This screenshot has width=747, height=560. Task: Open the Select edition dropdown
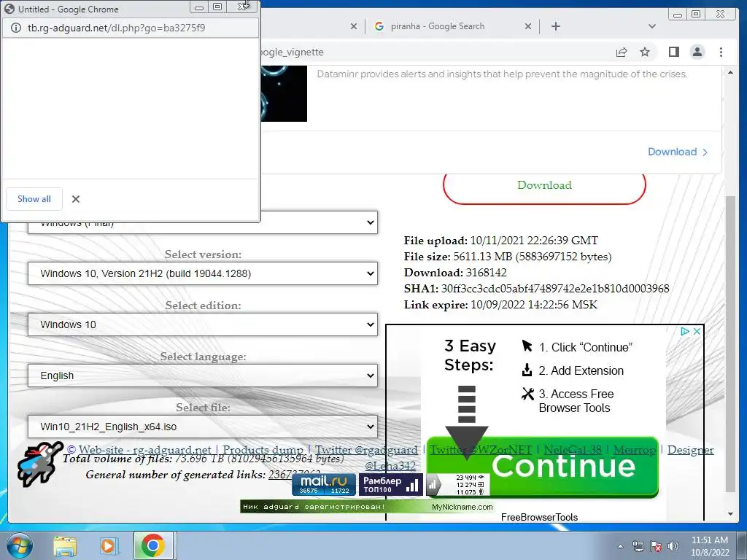[203, 324]
